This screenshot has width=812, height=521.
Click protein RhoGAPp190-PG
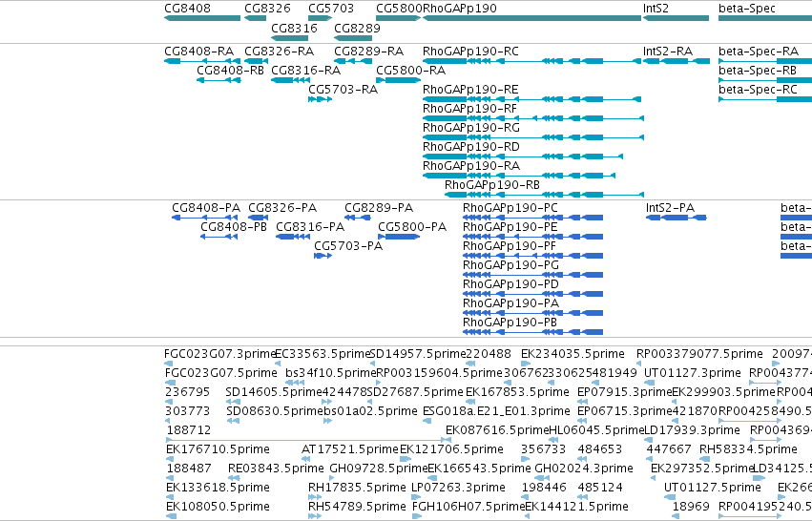532,276
